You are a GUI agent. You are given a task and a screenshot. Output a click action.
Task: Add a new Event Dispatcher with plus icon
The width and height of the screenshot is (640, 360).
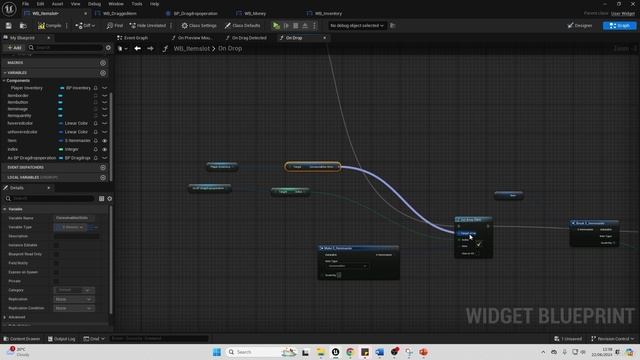[x=103, y=167]
